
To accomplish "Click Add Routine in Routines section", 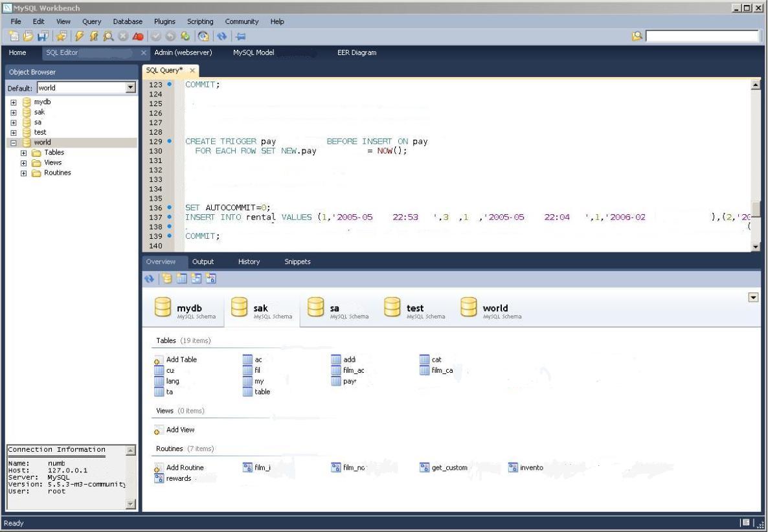I will pyautogui.click(x=179, y=468).
